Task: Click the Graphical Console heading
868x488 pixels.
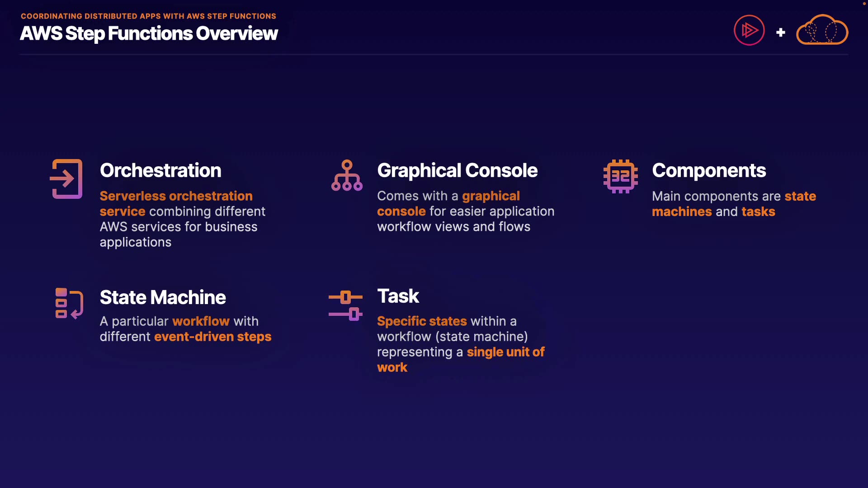Action: pos(457,170)
